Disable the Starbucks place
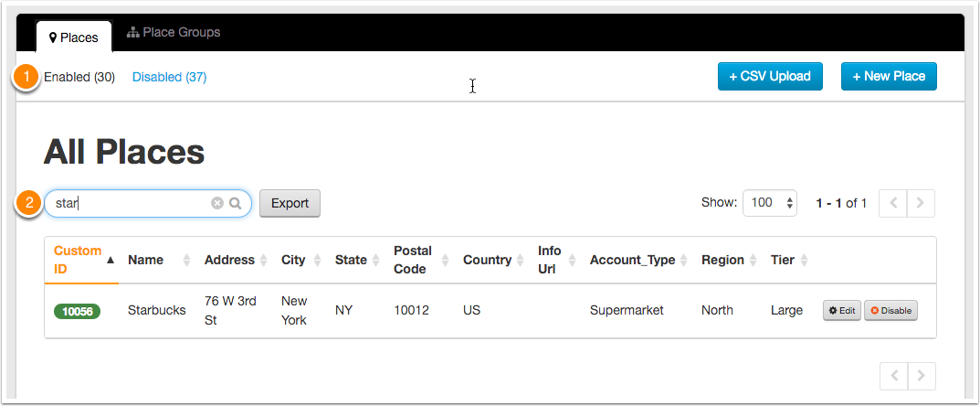This screenshot has height=406, width=980. (x=890, y=310)
